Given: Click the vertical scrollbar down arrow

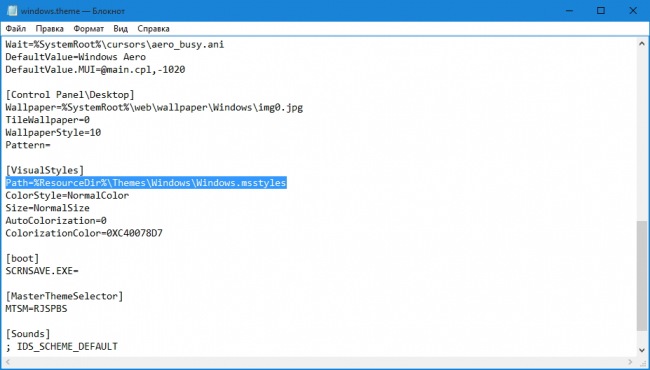Looking at the screenshot, I should pos(642,350).
